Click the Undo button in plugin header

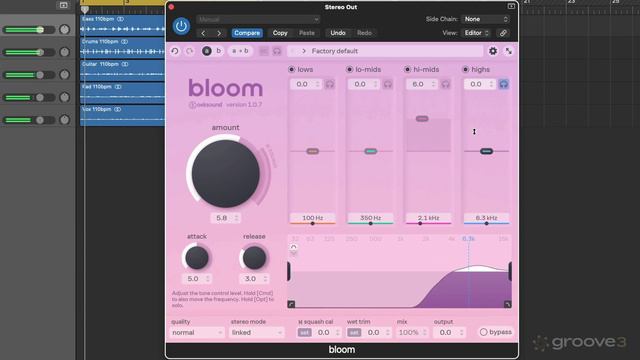(x=338, y=33)
